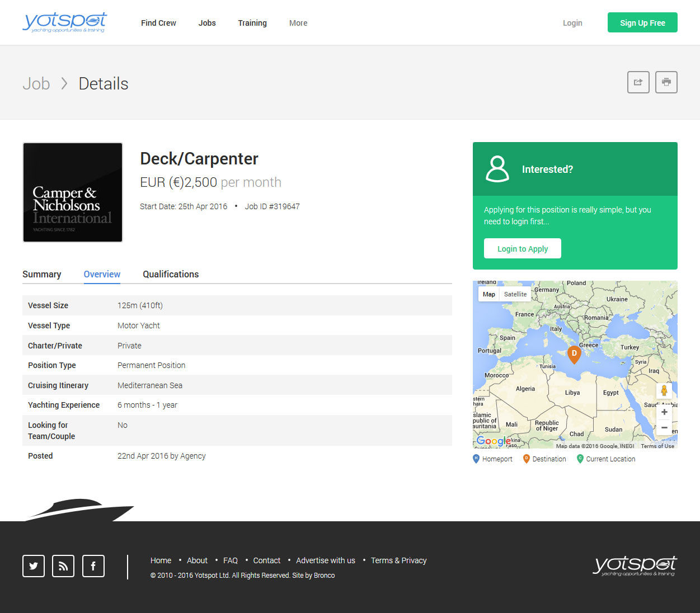Click the Motor Yacht vessel type value

click(x=139, y=326)
